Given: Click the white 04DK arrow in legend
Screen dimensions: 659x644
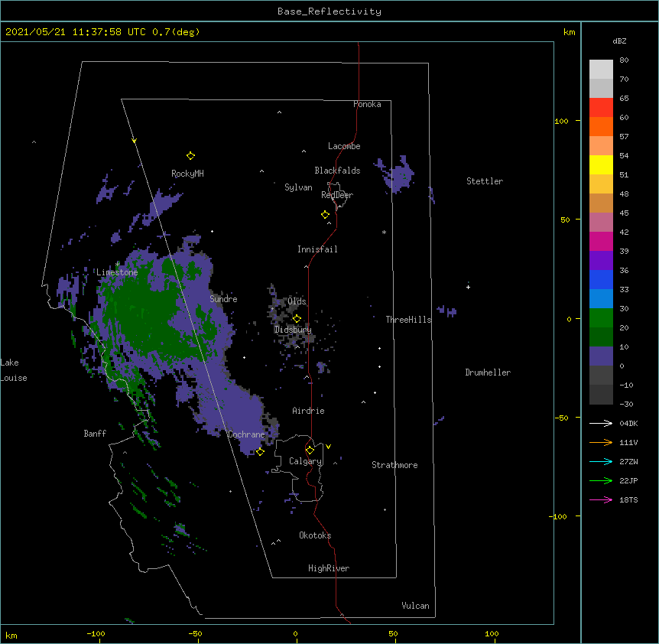Looking at the screenshot, I should point(601,423).
